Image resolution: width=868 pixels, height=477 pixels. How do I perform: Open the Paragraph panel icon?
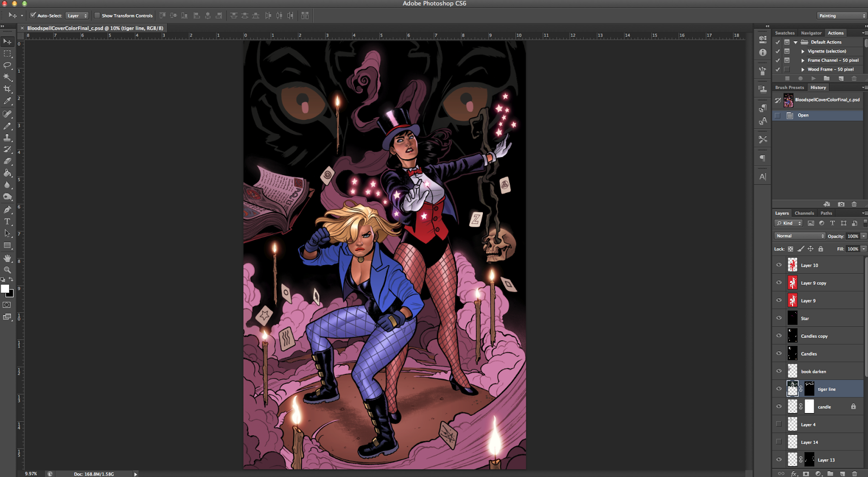763,158
